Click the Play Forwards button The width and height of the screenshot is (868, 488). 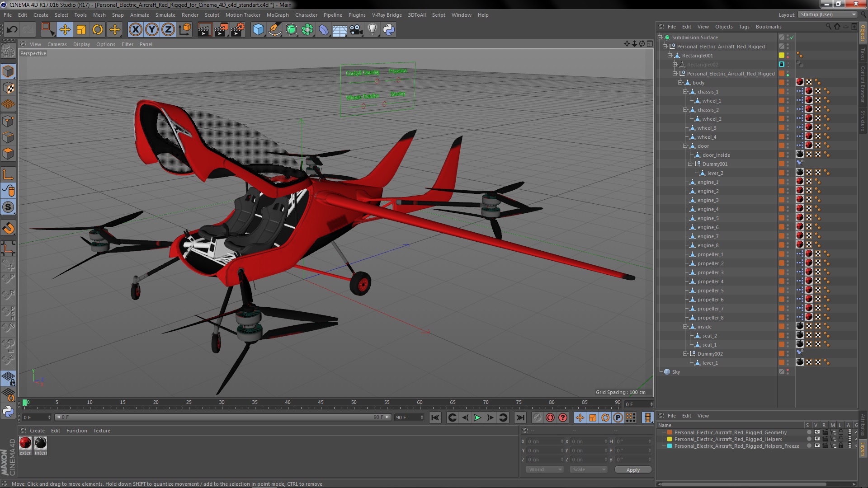(x=477, y=418)
